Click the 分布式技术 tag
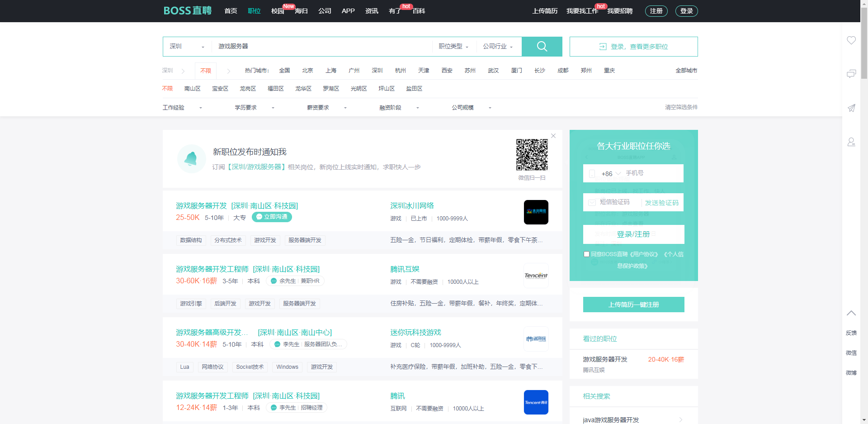 [228, 240]
